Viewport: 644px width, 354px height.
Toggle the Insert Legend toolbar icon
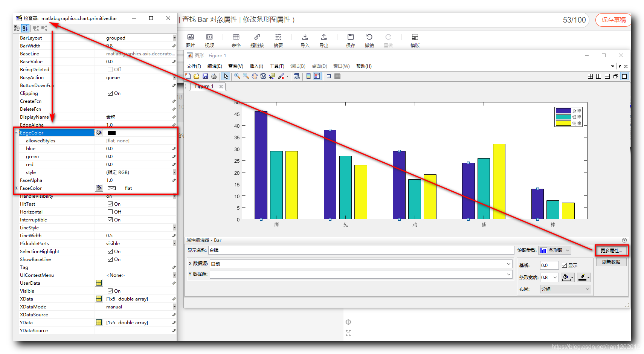coord(317,76)
